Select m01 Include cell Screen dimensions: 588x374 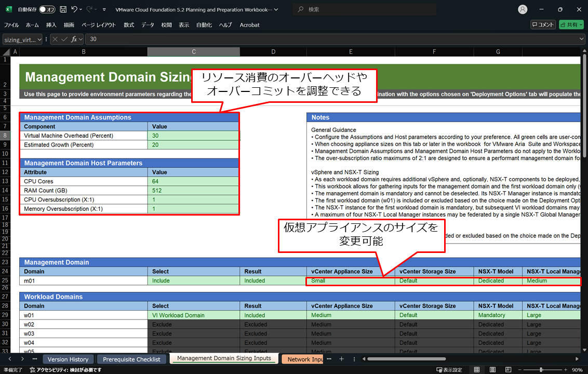tap(194, 280)
